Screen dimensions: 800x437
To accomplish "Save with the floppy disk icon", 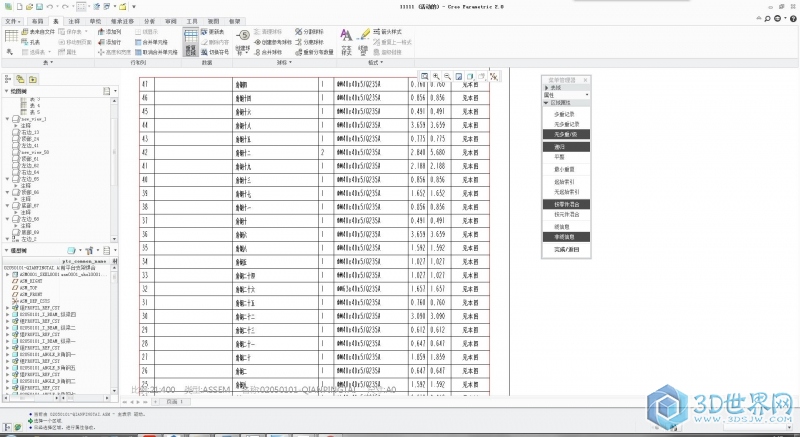I will (38, 7).
